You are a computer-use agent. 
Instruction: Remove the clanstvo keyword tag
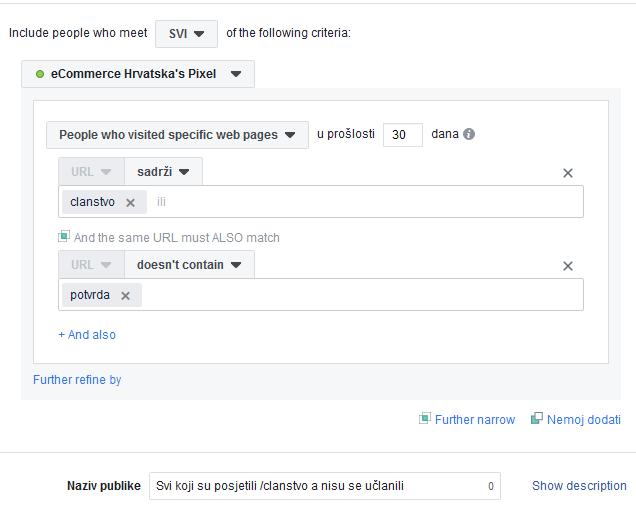130,202
